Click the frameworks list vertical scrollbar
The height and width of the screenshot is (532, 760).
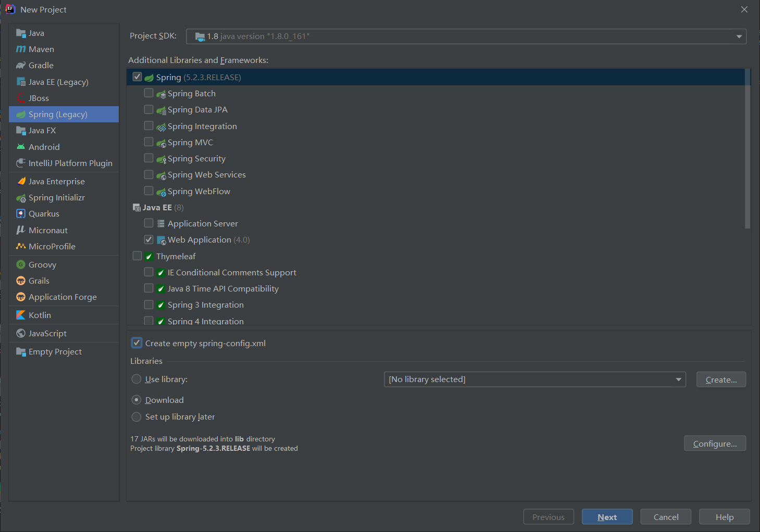click(x=747, y=149)
